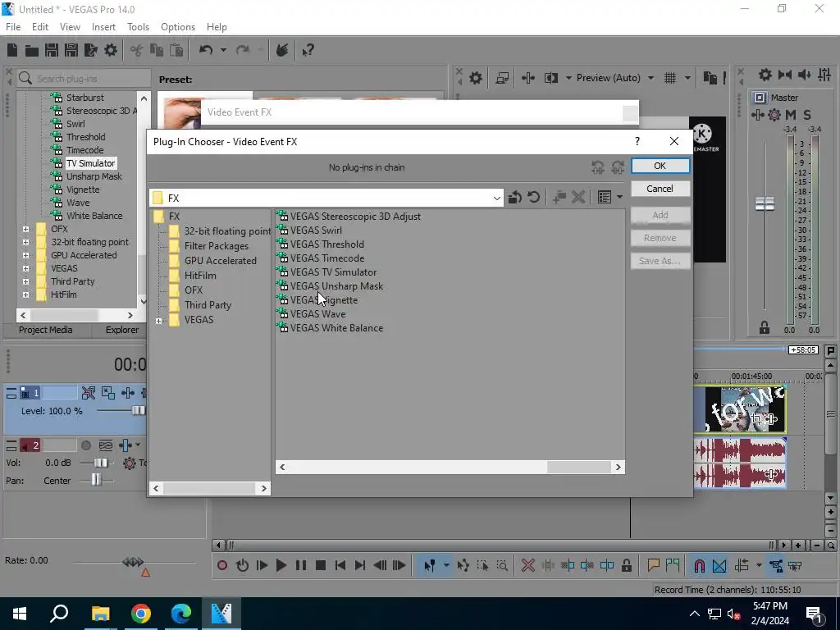Click the audio track Pan slider
The image size is (840, 630).
(x=97, y=480)
